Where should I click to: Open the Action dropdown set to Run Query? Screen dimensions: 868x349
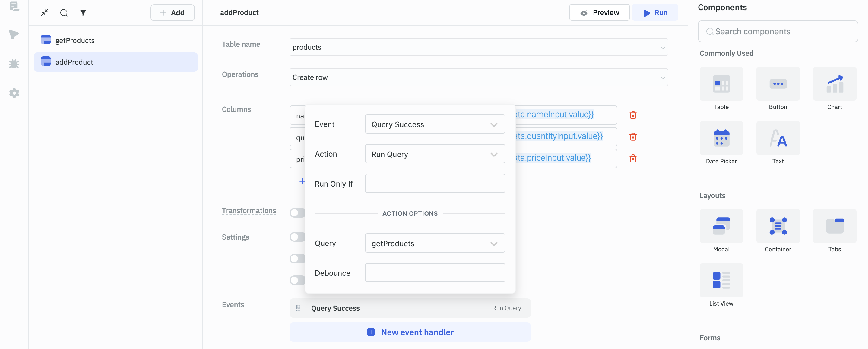pos(435,154)
